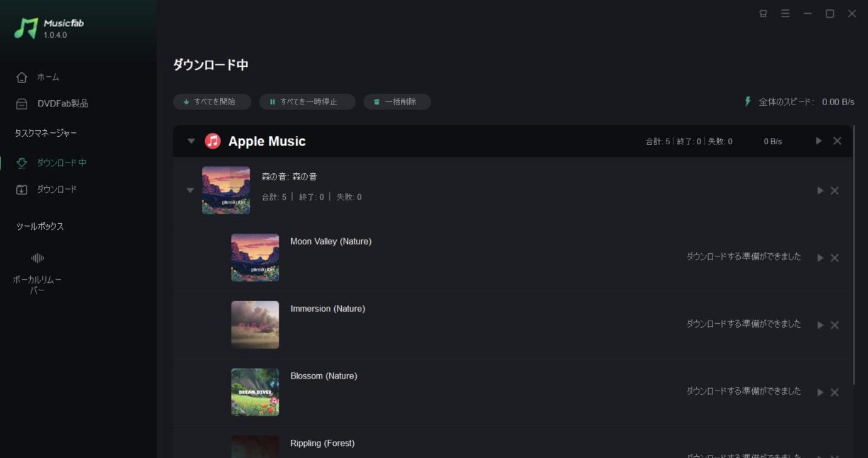Collapse the Apple Music group

click(x=191, y=141)
